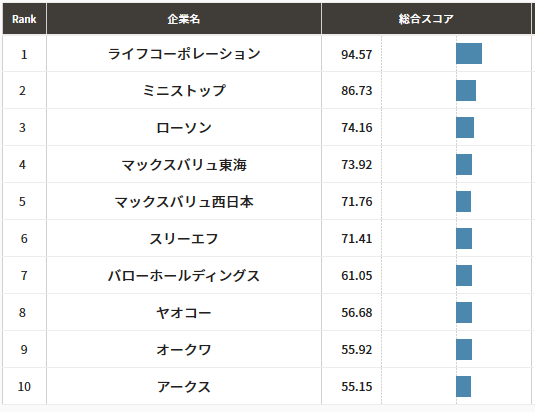Select the オークワ row name
The image size is (535, 412).
[x=184, y=350]
